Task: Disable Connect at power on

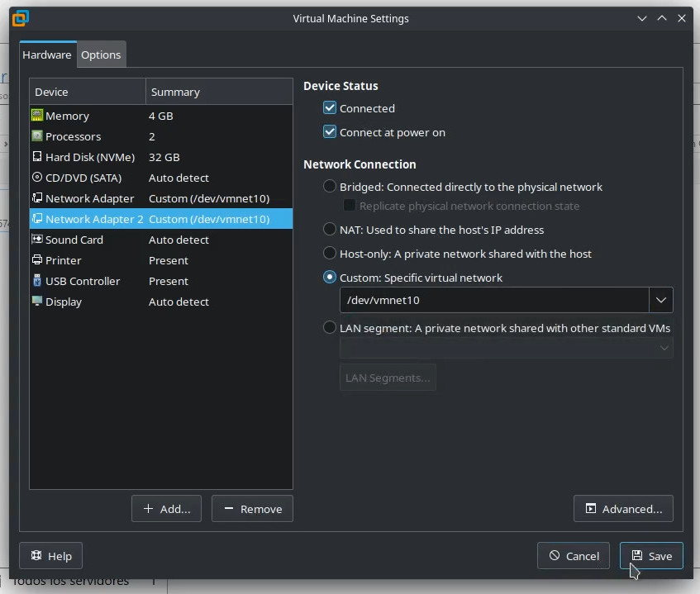Action: [330, 132]
